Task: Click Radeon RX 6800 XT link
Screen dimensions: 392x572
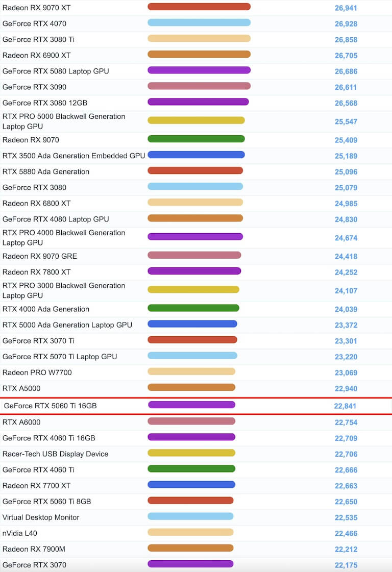Action: 37,204
